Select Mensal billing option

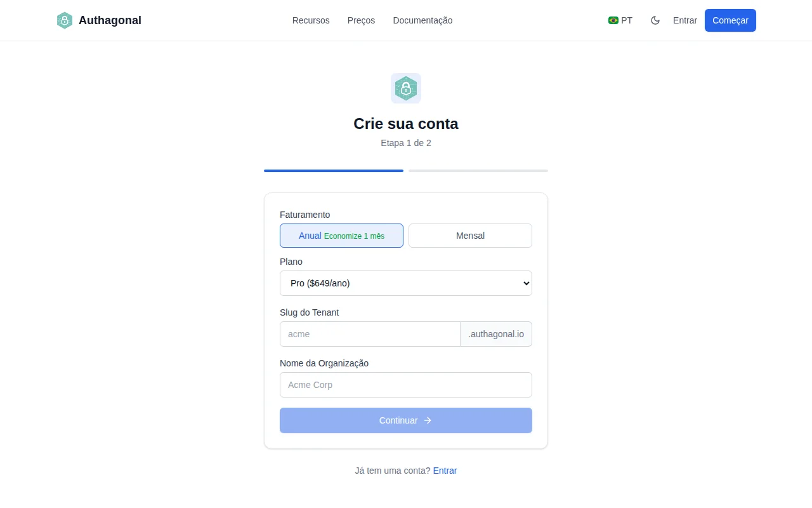click(x=470, y=236)
